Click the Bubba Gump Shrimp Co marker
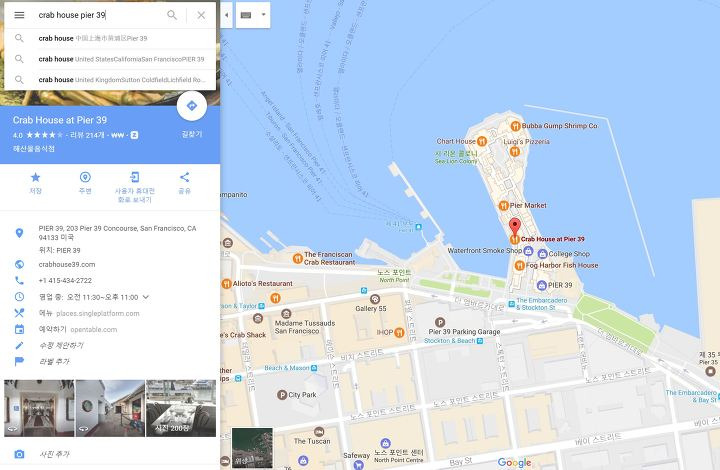The width and height of the screenshot is (720, 470). pos(515,125)
